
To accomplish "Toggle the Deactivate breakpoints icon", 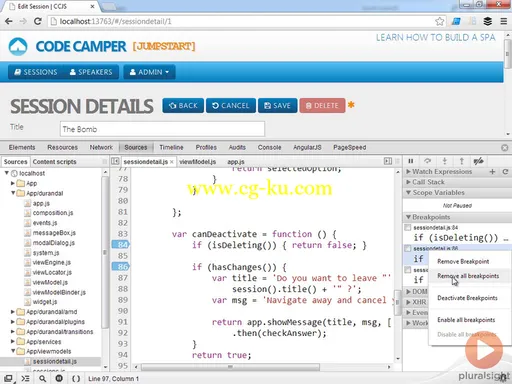I will coord(478,161).
